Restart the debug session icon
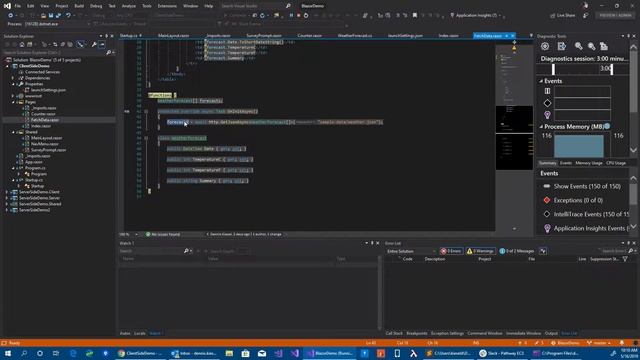Image resolution: width=640 pixels, height=360 pixels. pyautogui.click(x=306, y=16)
